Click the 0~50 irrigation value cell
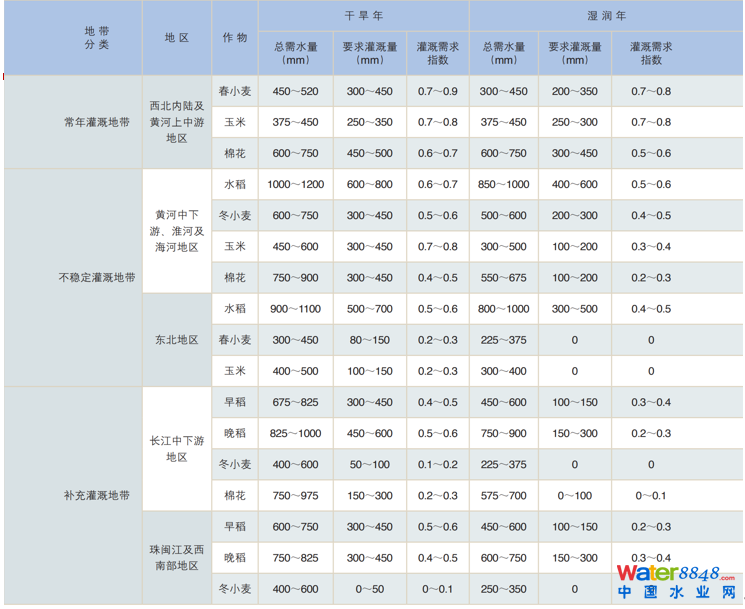 click(x=369, y=588)
